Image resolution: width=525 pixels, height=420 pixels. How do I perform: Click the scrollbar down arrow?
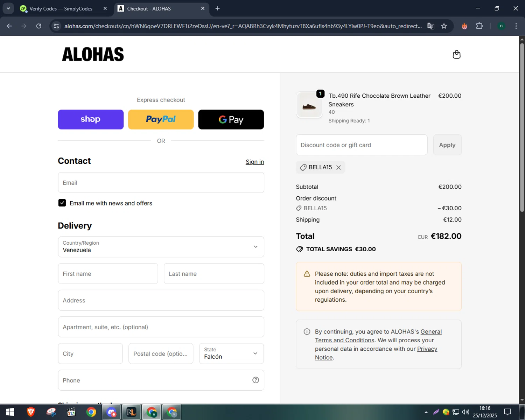click(x=522, y=400)
